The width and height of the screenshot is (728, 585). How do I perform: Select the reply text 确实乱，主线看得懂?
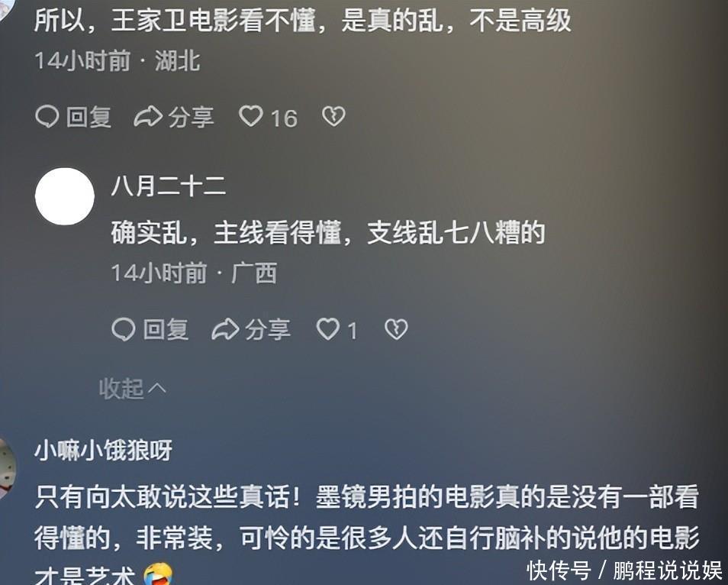tap(226, 233)
